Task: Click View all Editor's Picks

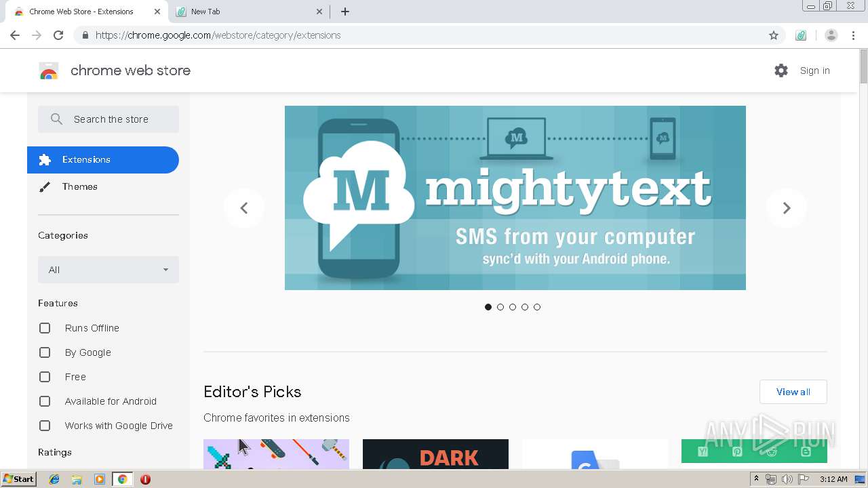Action: click(x=793, y=392)
